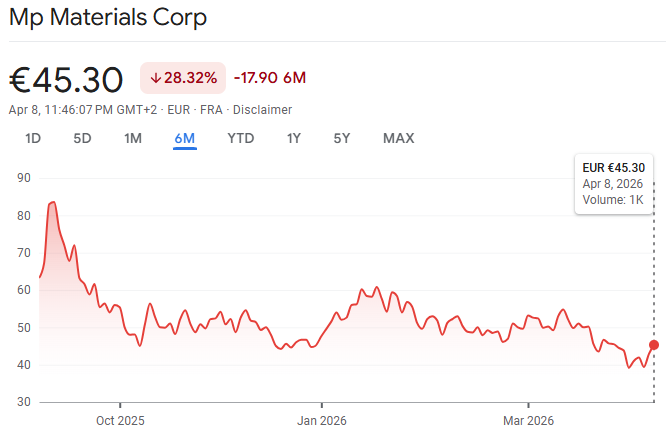Switch chart to 1Y range
Screen dimensions: 666x439
[x=293, y=138]
